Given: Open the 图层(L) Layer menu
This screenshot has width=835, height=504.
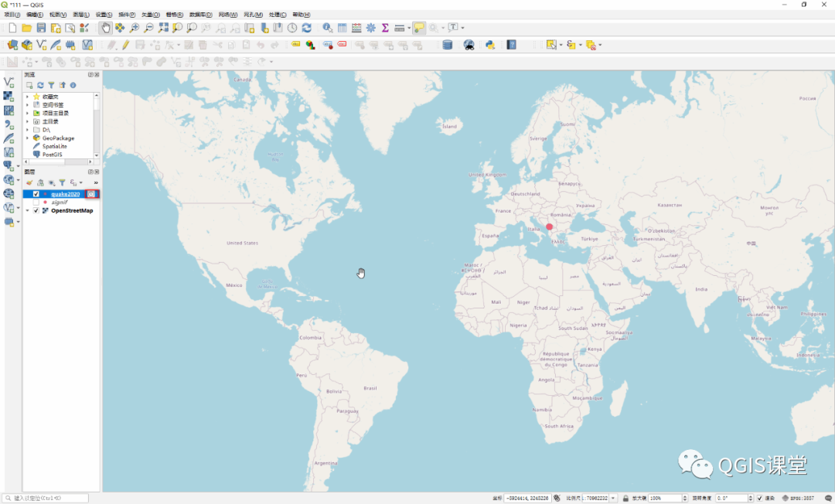Looking at the screenshot, I should pos(80,15).
